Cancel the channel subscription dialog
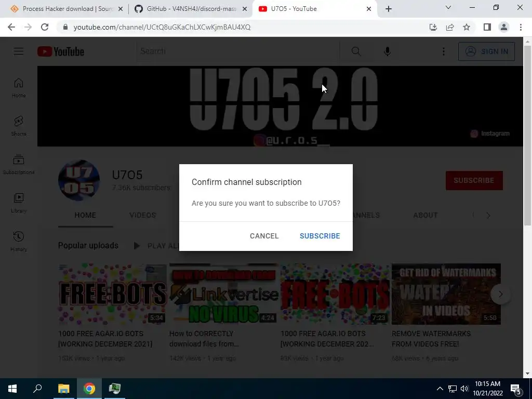This screenshot has width=532, height=399. (264, 236)
